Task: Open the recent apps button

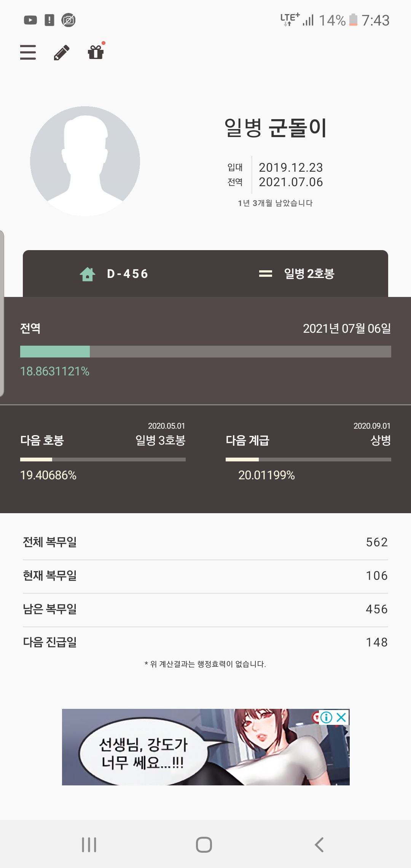Action: [89, 844]
